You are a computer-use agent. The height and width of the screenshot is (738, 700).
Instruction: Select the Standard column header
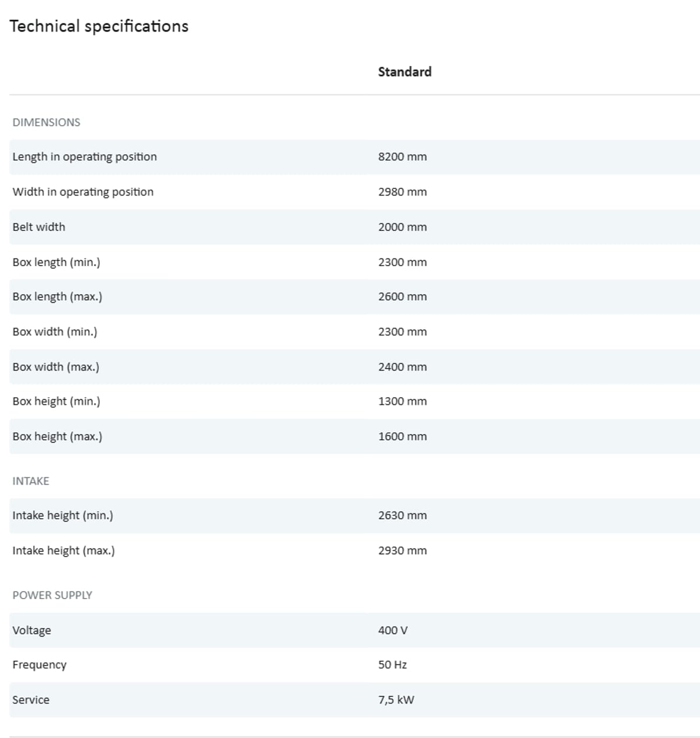[404, 72]
